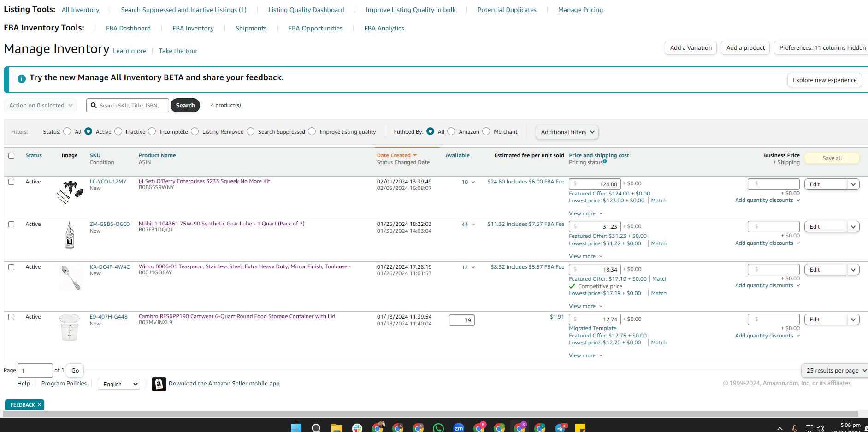The image size is (868, 432).
Task: Open Improve Listing Quality in bulk
Action: (x=411, y=10)
